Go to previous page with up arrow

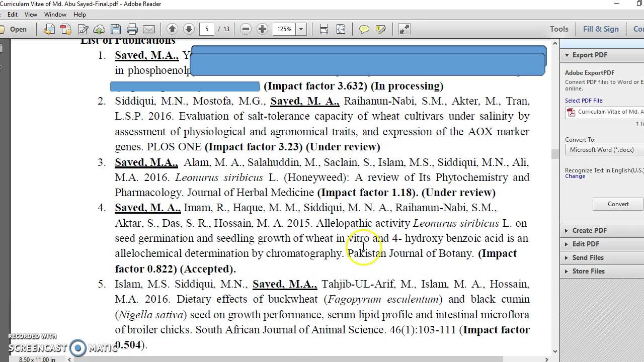172,29
